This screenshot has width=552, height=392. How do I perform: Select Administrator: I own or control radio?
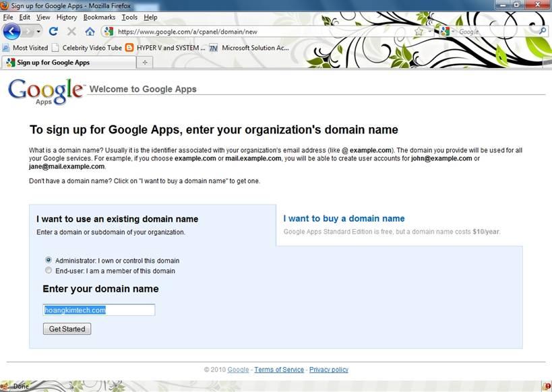click(x=49, y=260)
